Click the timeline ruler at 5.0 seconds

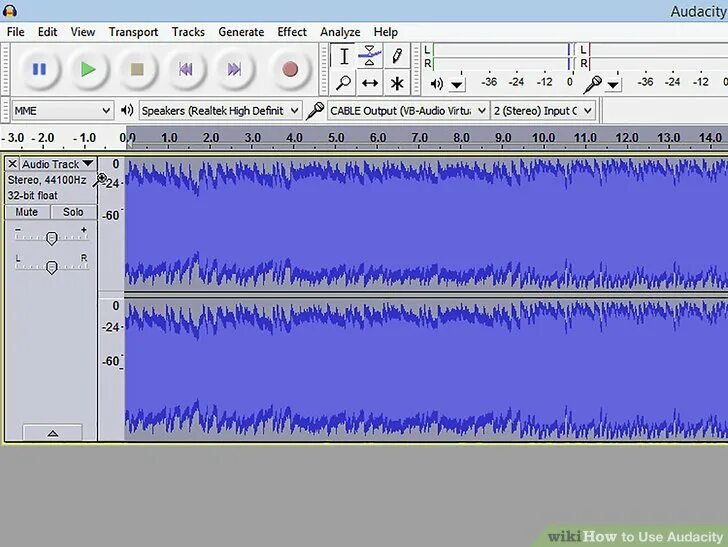click(x=336, y=138)
